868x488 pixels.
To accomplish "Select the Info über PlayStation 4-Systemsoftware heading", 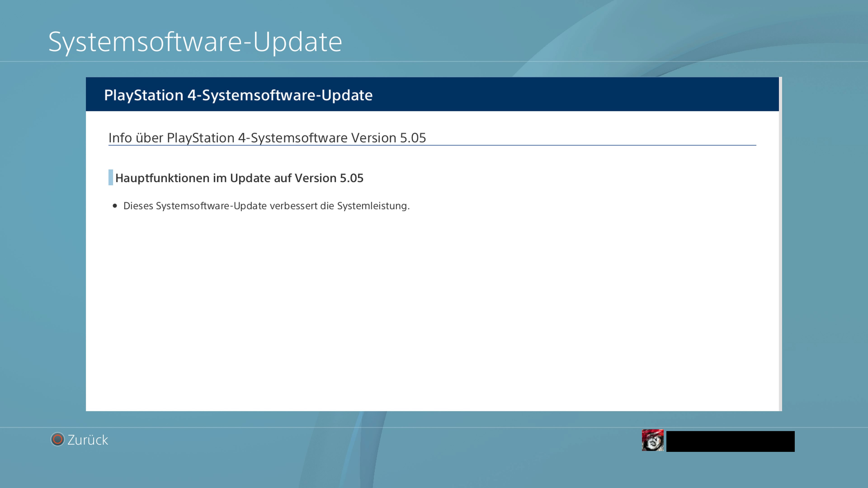I will (x=267, y=138).
